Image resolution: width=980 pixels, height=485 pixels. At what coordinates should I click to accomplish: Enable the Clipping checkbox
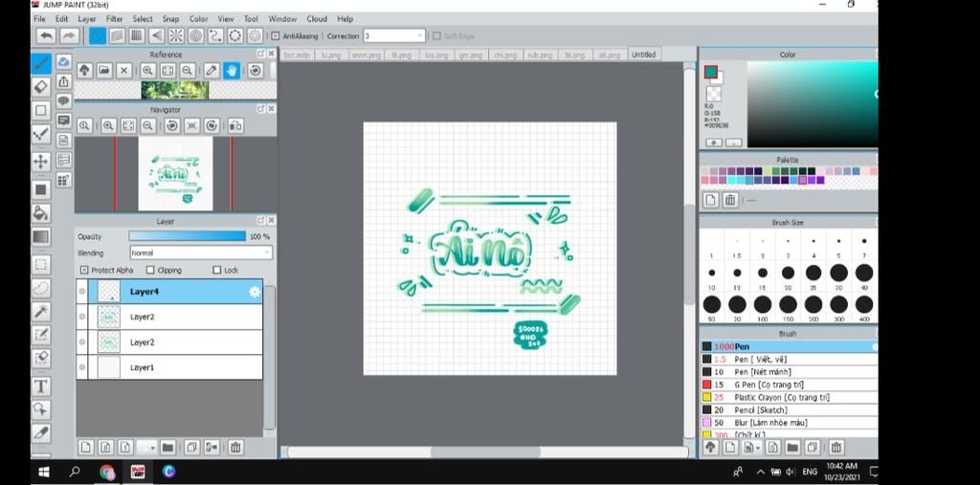coord(150,270)
